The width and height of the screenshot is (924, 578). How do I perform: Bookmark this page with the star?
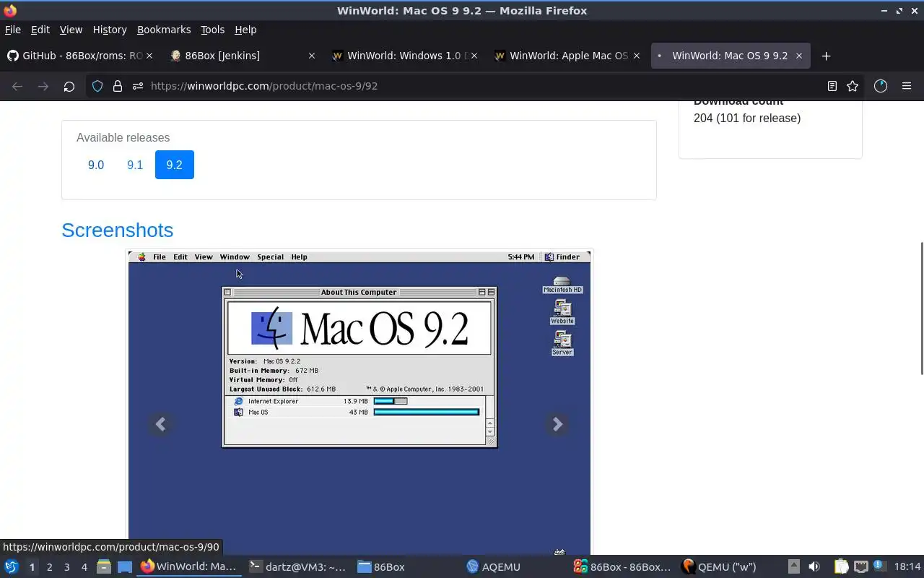(x=853, y=86)
